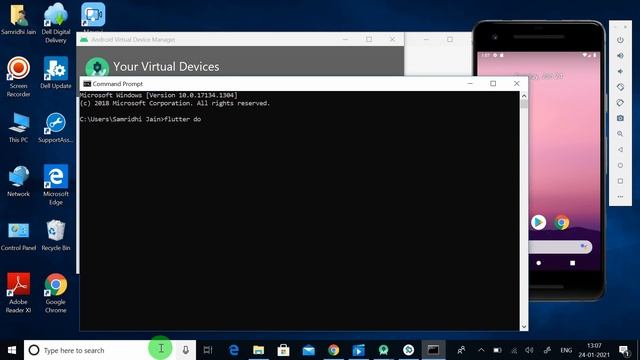Click inside Command Prompt at flutter command line
Image resolution: width=640 pixels, height=360 pixels.
point(140,119)
